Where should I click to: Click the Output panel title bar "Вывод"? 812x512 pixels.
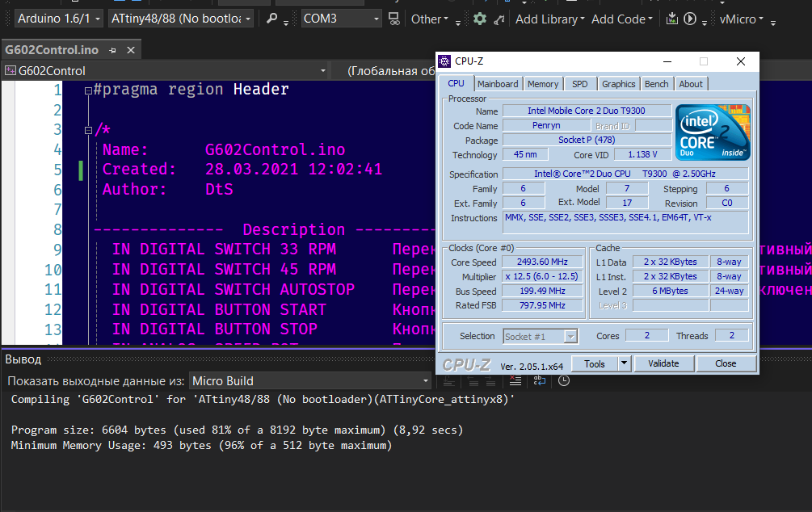tap(23, 359)
